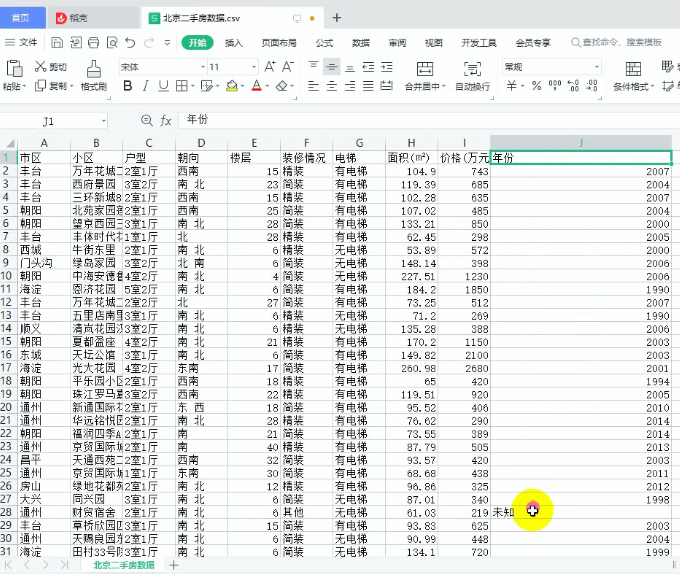Click the Paste clipboard icon
This screenshot has height=574, width=680.
[x=14, y=68]
